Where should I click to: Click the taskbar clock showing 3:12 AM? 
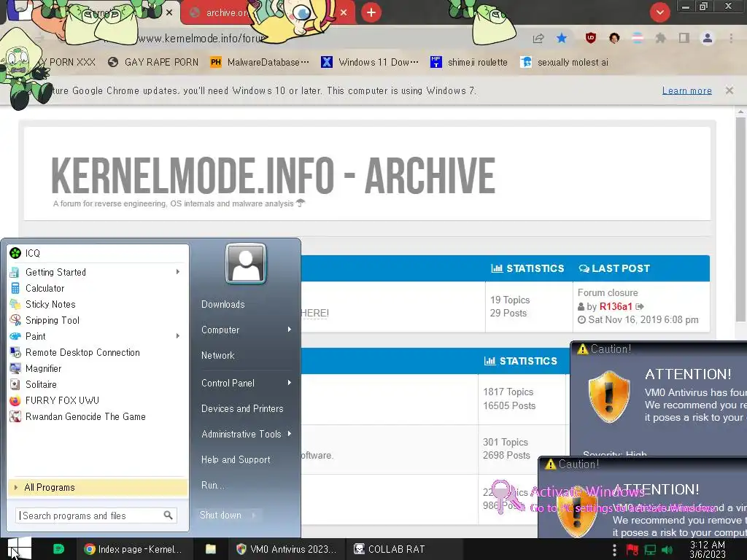pyautogui.click(x=708, y=550)
